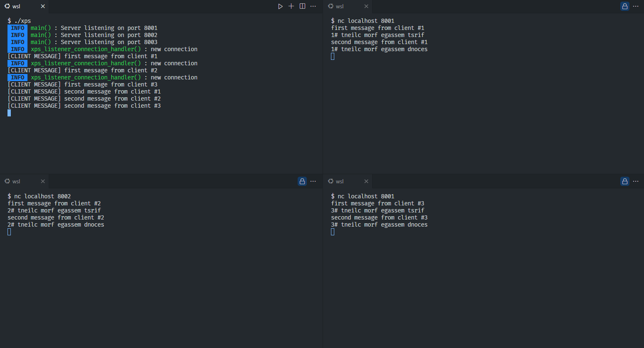Close the wsl tab of the ./xps server pane
This screenshot has height=348, width=644.
(43, 6)
